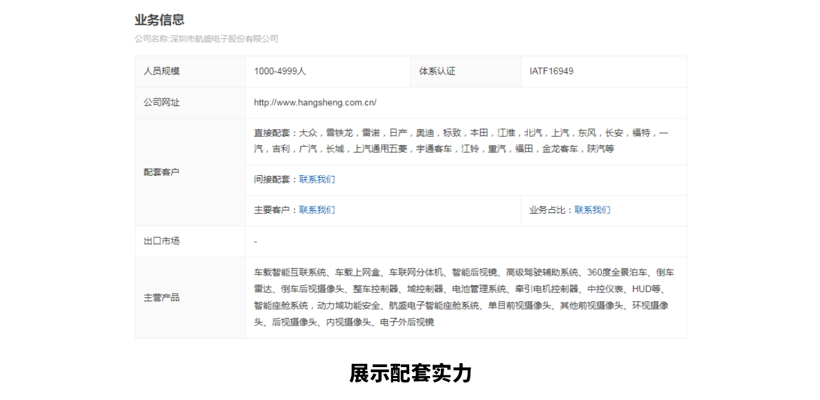Click the 主要客户 label text
The width and height of the screenshot is (820, 400).
[x=274, y=210]
